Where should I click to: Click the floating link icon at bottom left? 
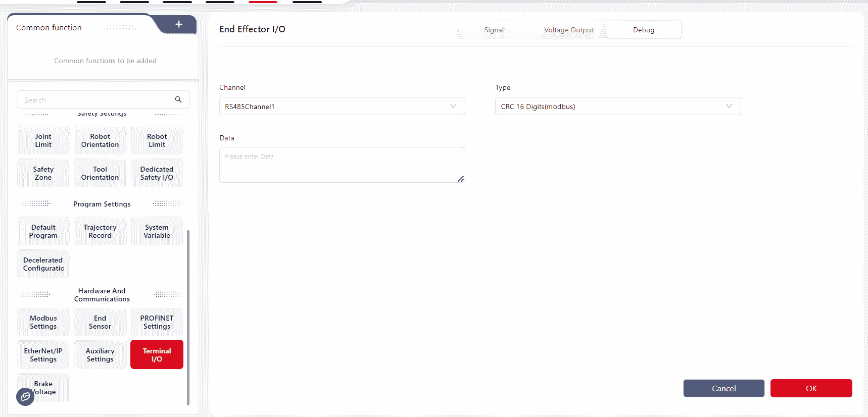pyautogui.click(x=25, y=397)
